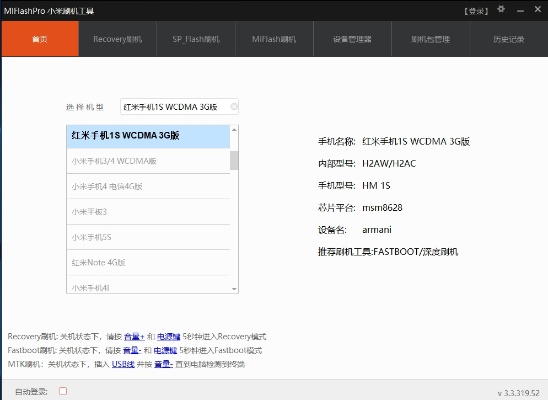The width and height of the screenshot is (548, 400).
Task: Close the MiFlashPro window
Action: (x=538, y=9)
